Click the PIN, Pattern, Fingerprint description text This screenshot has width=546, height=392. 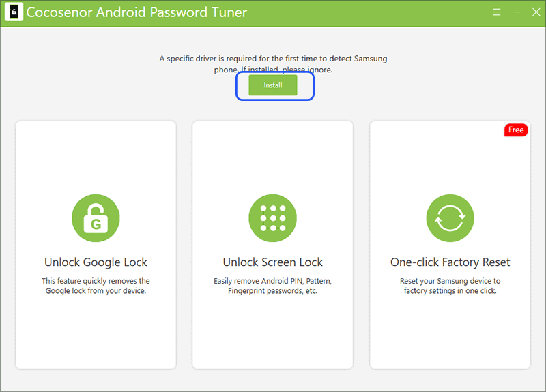tap(272, 286)
